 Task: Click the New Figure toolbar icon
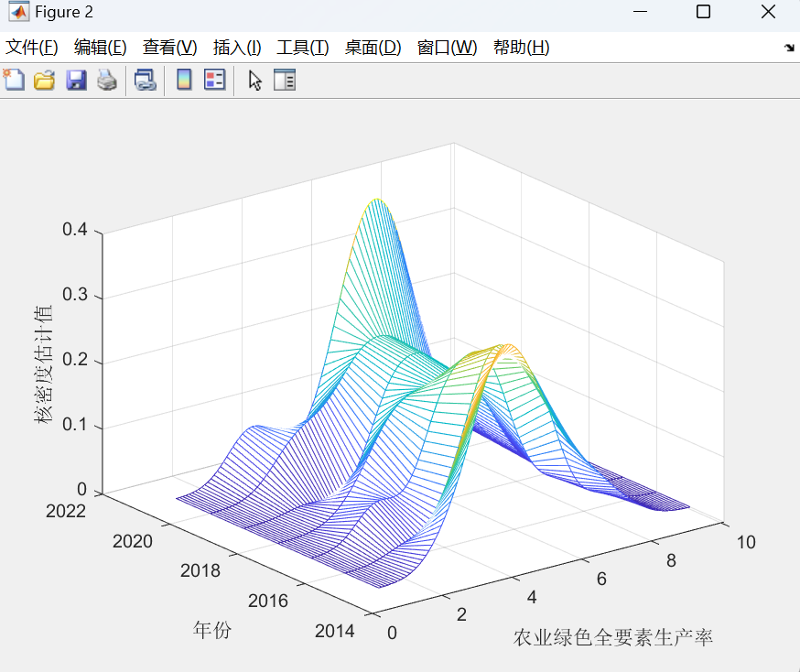coord(14,81)
